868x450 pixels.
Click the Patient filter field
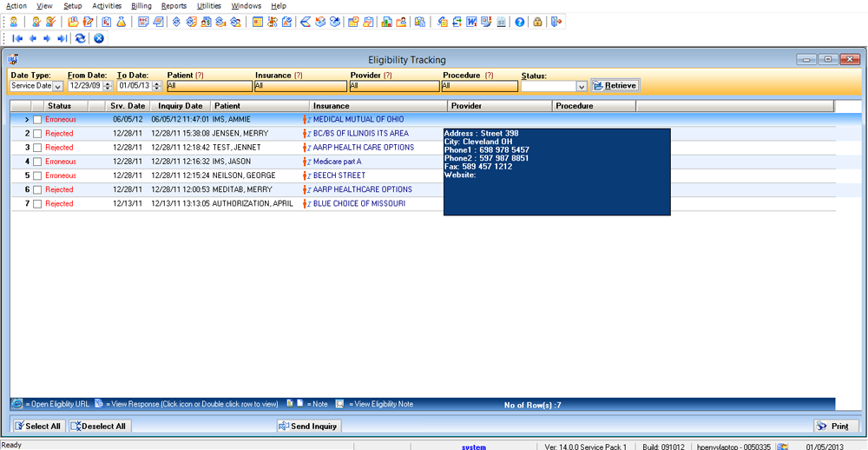(208, 86)
